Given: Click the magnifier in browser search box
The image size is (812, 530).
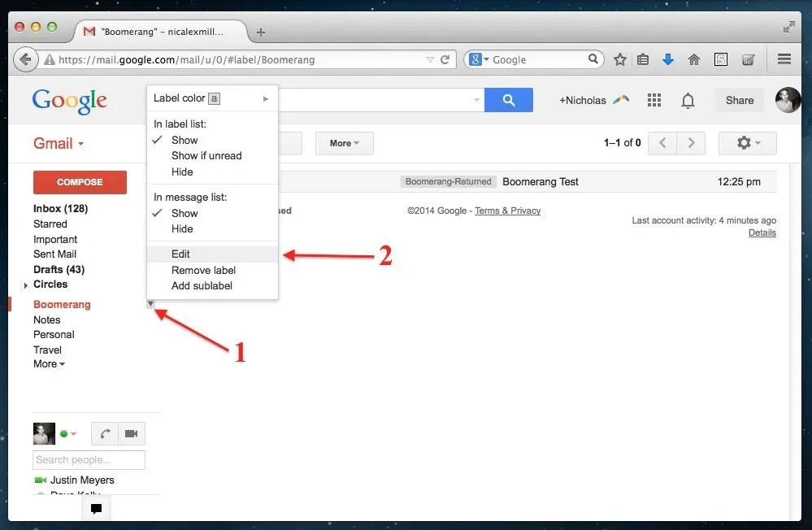Looking at the screenshot, I should point(593,59).
